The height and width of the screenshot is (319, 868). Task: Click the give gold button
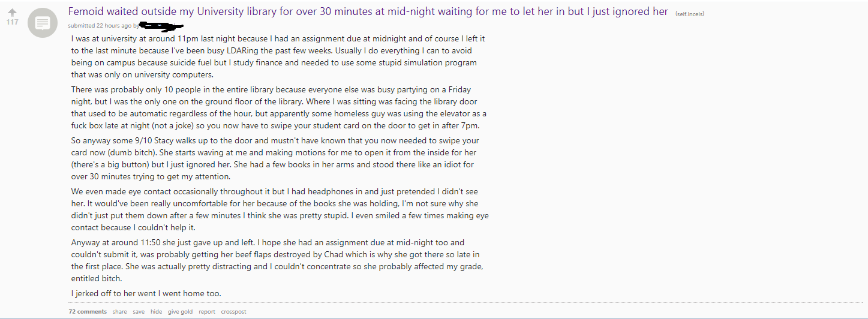tap(180, 312)
